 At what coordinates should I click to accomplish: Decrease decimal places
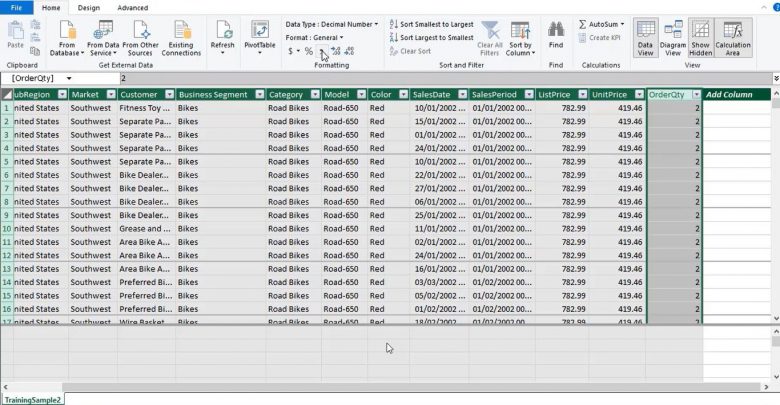349,51
